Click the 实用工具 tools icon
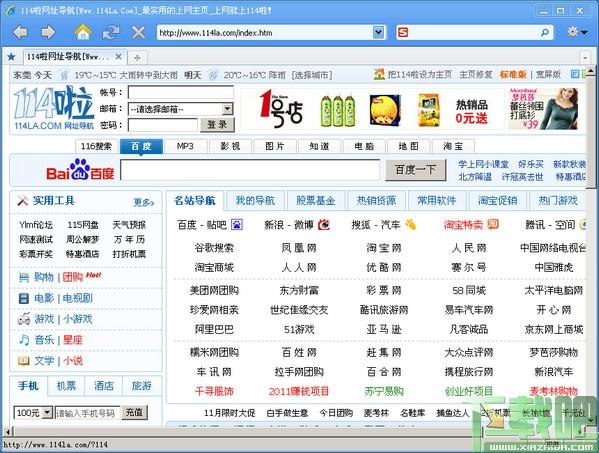This screenshot has width=599, height=453. (23, 201)
